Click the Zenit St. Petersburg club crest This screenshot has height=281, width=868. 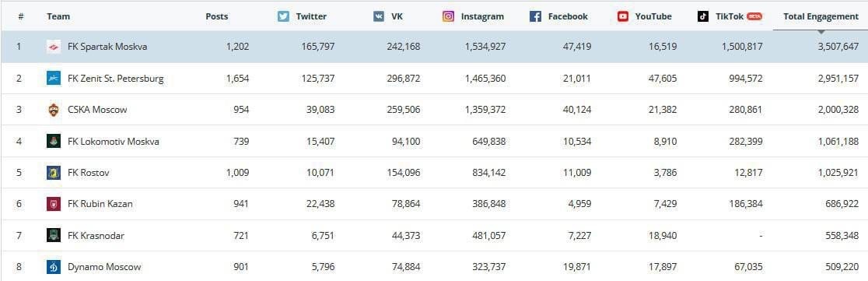pos(54,78)
